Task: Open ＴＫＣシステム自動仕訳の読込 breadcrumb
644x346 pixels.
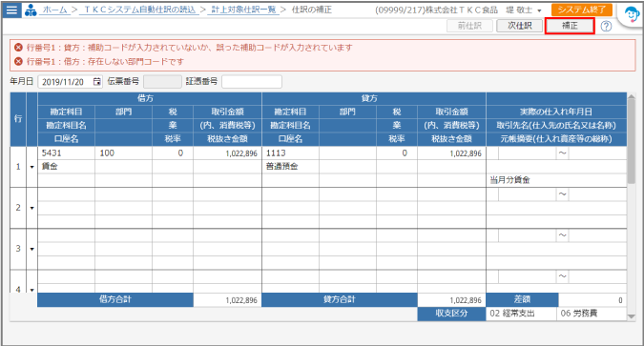Action: [x=140, y=10]
